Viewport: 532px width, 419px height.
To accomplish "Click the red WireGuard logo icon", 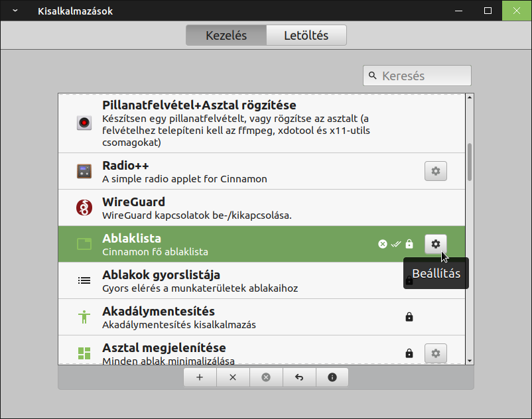I will coord(84,208).
